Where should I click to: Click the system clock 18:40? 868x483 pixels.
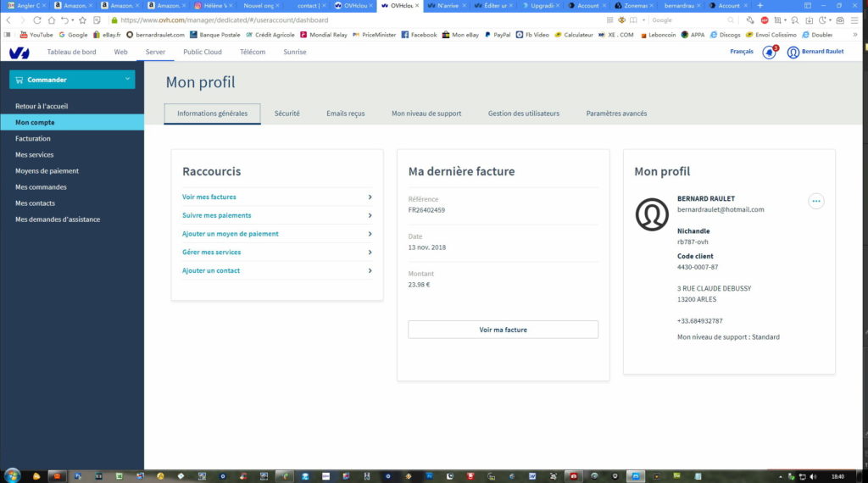coord(837,476)
